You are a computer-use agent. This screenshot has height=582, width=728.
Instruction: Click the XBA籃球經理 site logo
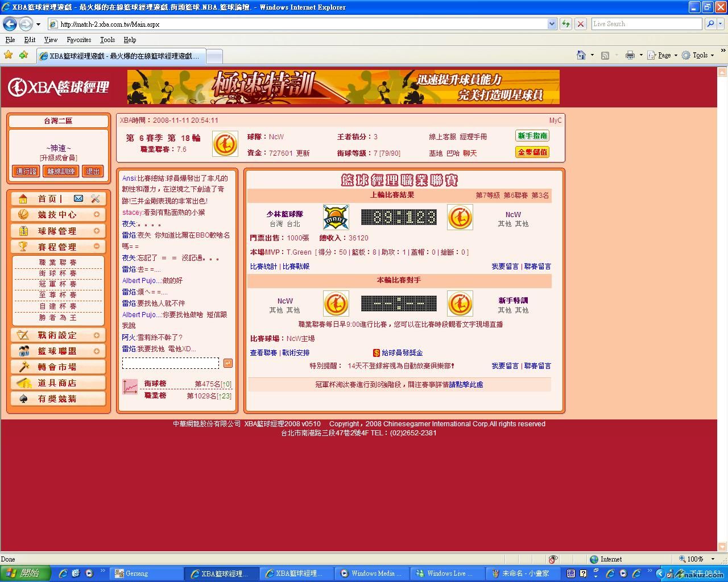coord(59,87)
